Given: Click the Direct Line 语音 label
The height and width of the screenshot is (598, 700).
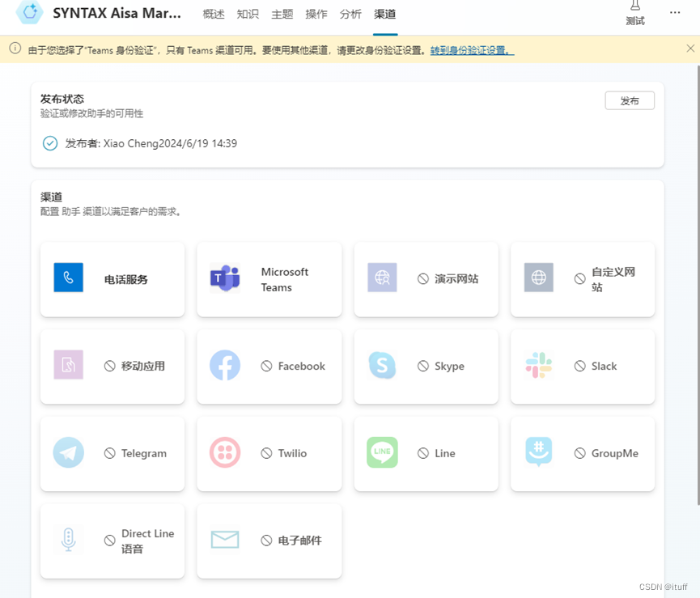Looking at the screenshot, I should [148, 541].
